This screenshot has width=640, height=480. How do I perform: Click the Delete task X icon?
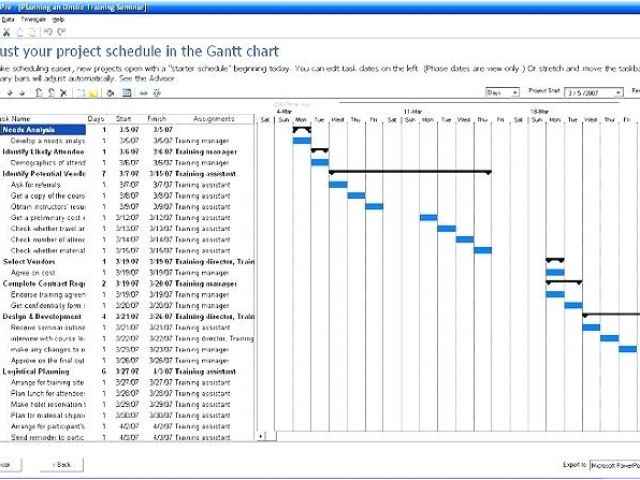click(x=63, y=92)
